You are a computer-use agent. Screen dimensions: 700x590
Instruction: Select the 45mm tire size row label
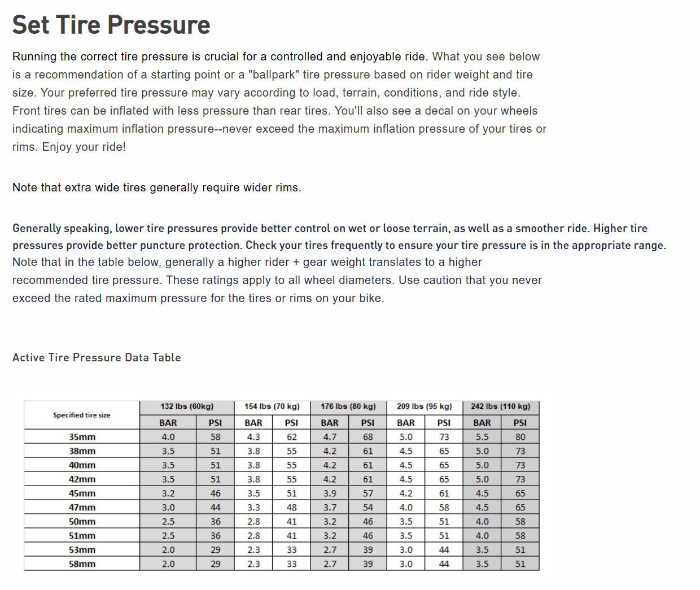pyautogui.click(x=82, y=493)
